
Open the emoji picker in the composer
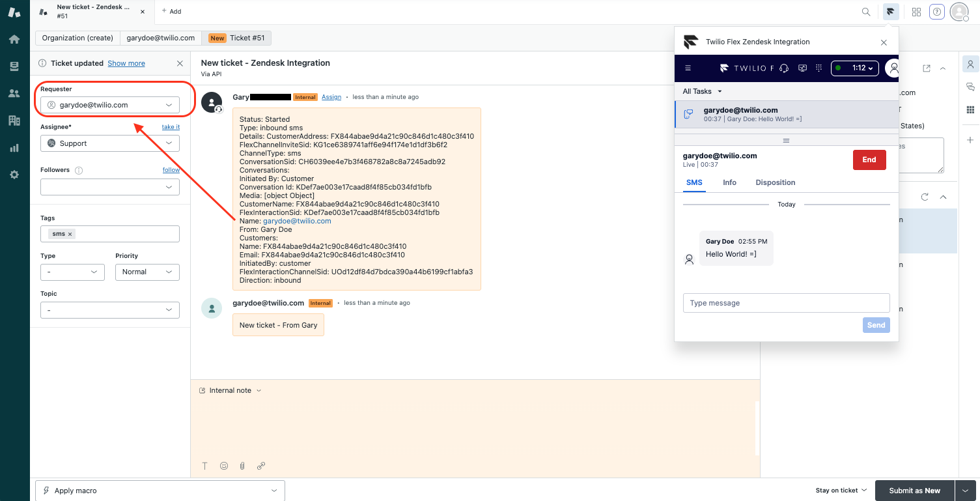coord(224,466)
